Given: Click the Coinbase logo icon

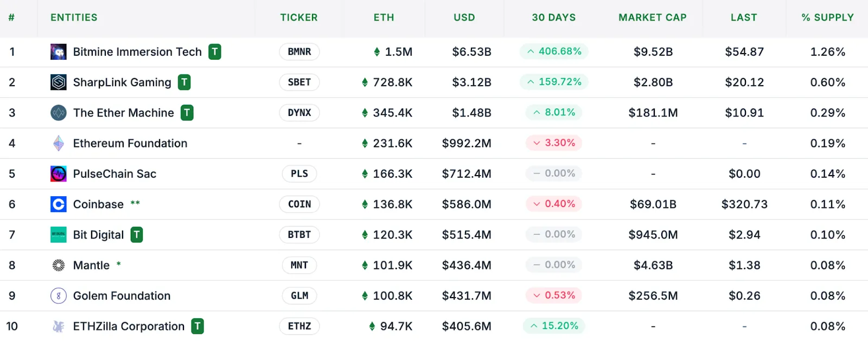Looking at the screenshot, I should point(58,204).
